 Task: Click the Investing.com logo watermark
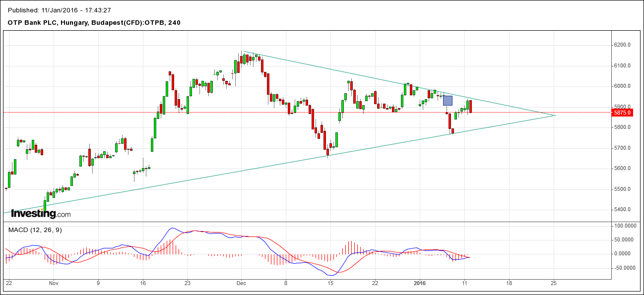coord(41,214)
